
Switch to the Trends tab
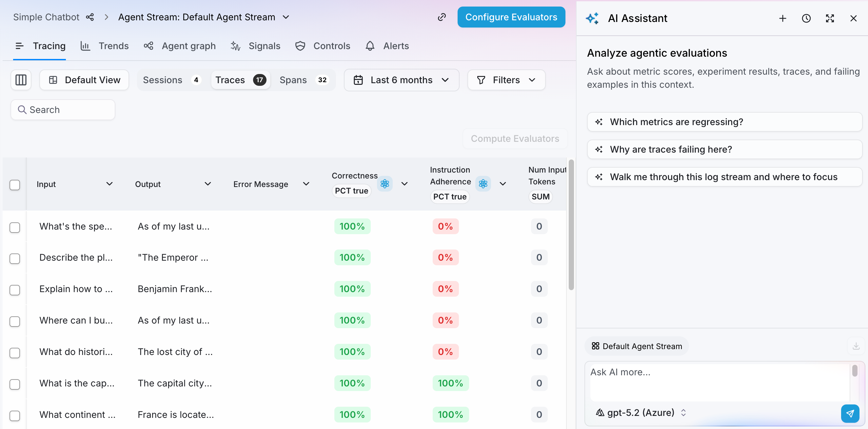pyautogui.click(x=105, y=46)
